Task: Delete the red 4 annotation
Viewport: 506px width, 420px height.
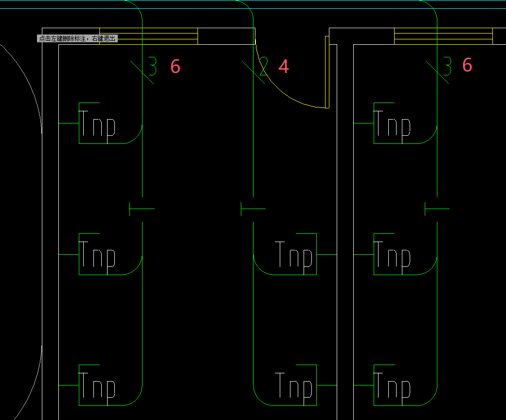Action: pos(283,67)
